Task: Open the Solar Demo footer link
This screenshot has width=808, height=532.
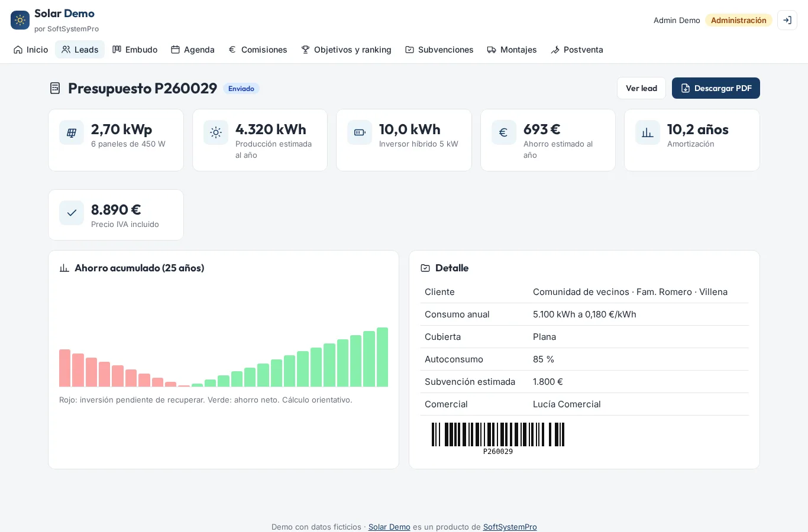Action: pyautogui.click(x=389, y=527)
